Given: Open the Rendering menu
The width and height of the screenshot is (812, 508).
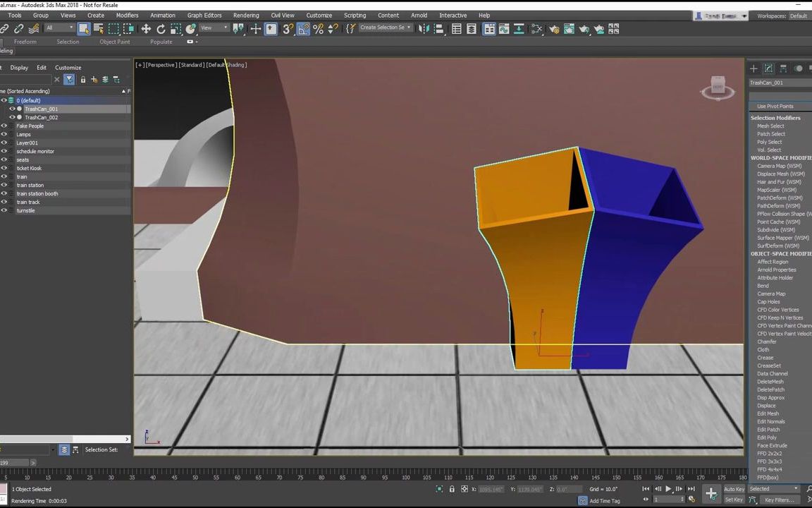Looking at the screenshot, I should pos(246,15).
